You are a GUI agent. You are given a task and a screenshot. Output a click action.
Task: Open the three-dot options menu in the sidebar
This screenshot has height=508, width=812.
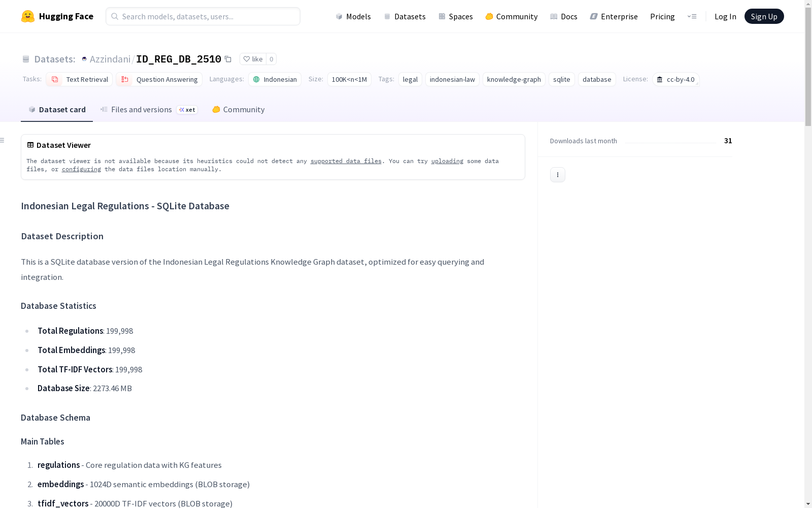558,175
